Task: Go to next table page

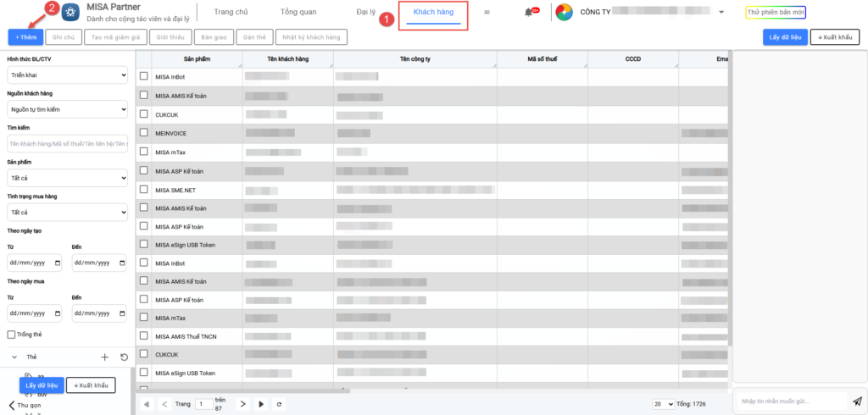Action: click(x=243, y=405)
